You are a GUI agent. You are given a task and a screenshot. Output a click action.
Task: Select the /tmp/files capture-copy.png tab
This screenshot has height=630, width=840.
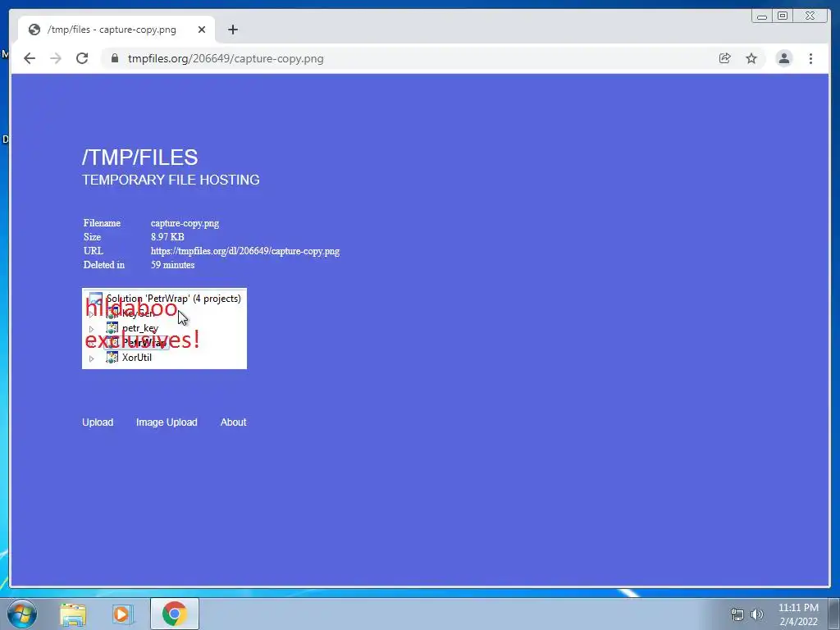pos(116,30)
